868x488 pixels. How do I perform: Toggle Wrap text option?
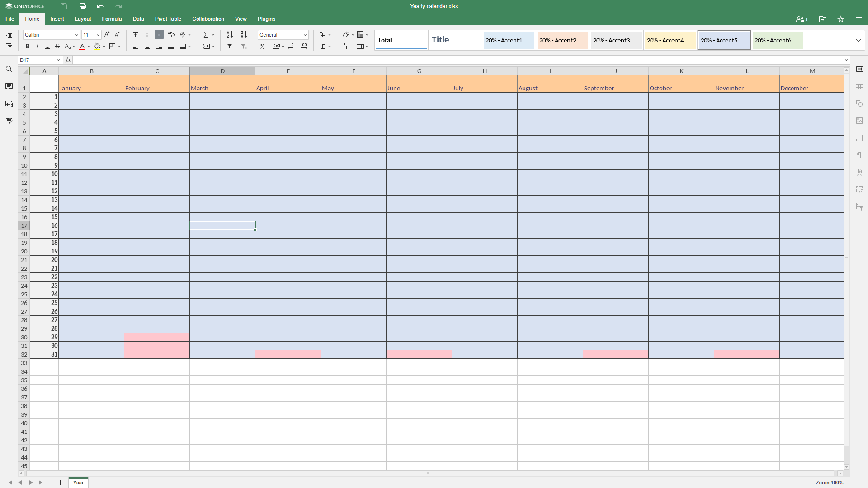(x=171, y=35)
